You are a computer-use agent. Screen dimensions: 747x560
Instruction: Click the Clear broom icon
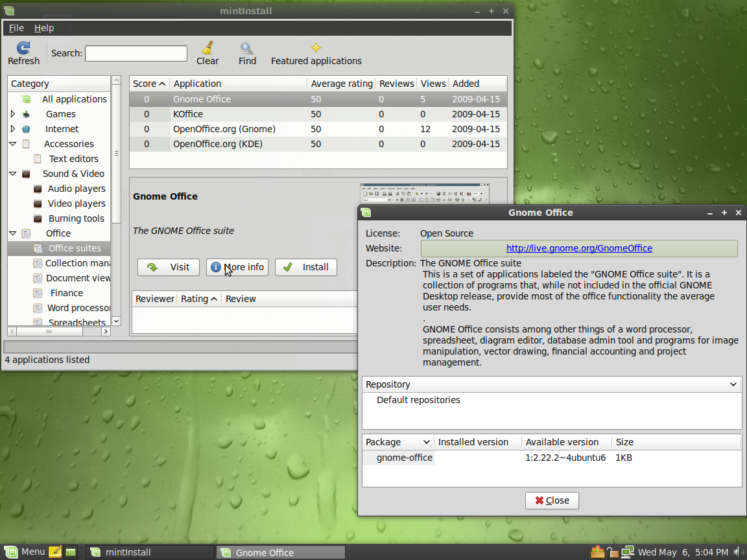pyautogui.click(x=207, y=47)
